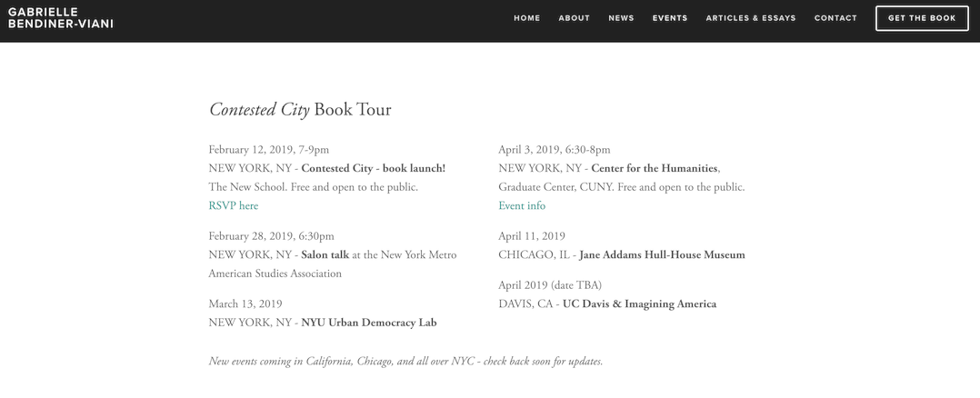Click NYU Urban Democracy Lab event name
Image resolution: width=980 pixels, height=398 pixels.
[369, 323]
